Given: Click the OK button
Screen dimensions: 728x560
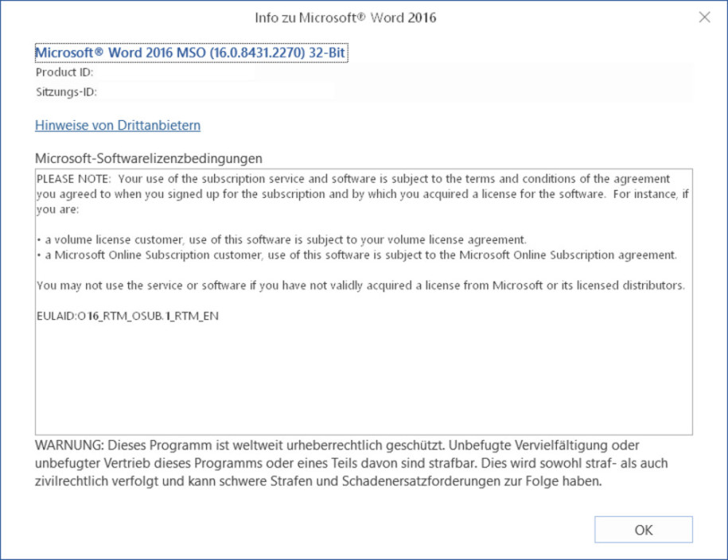Looking at the screenshot, I should [643, 529].
